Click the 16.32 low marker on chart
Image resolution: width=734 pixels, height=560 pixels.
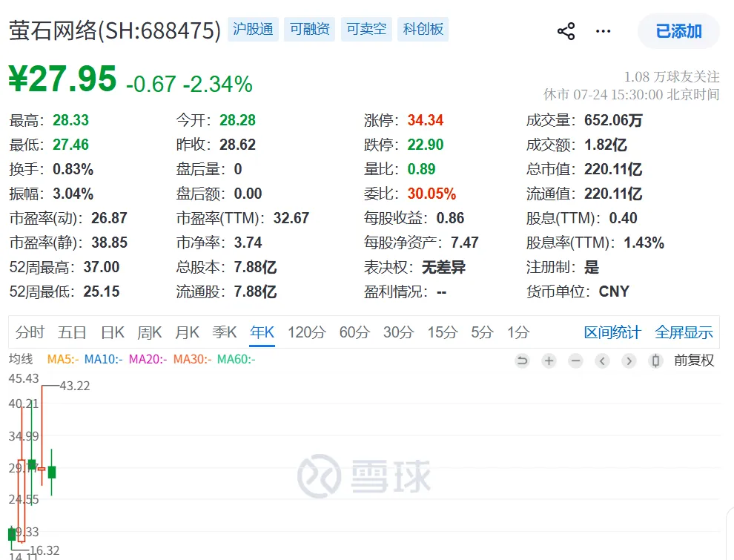(x=45, y=550)
